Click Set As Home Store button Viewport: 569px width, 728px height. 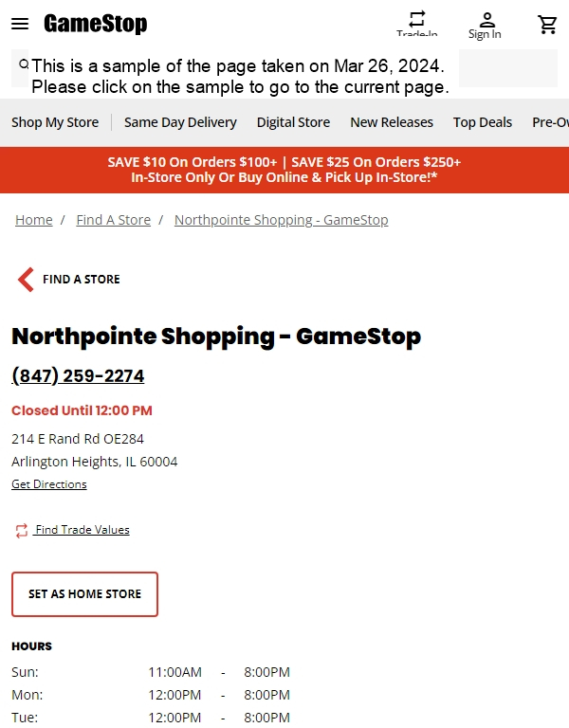[x=84, y=594]
